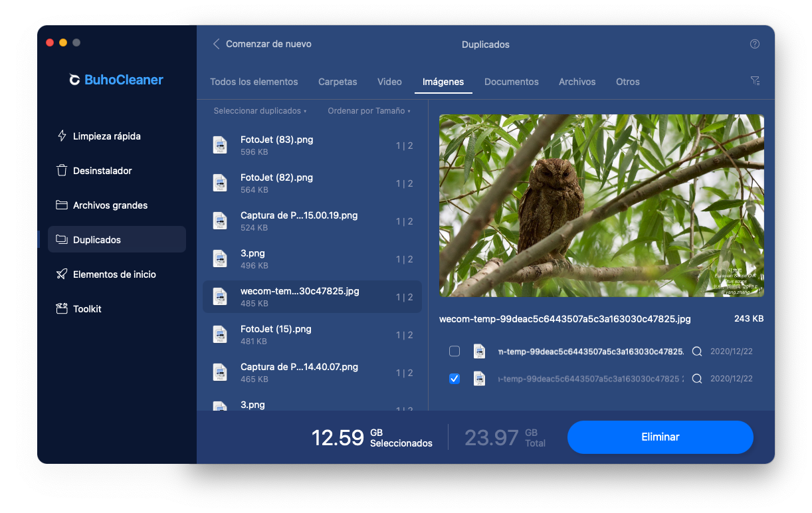
Task: Click the Toolkit toolbox icon
Action: (x=62, y=308)
